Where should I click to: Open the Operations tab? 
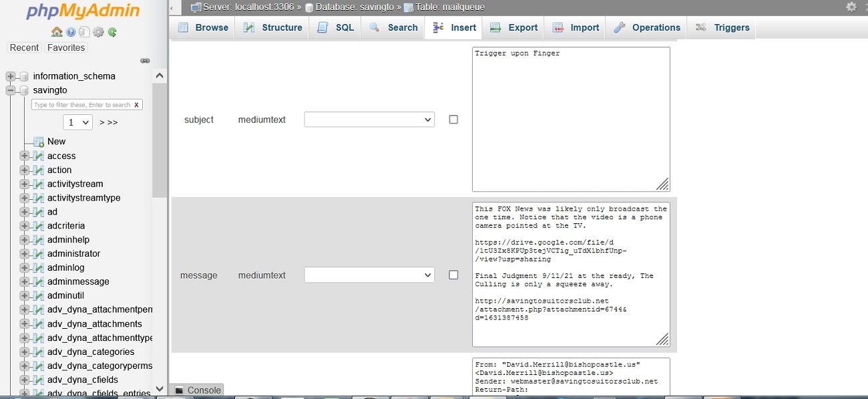pyautogui.click(x=647, y=27)
